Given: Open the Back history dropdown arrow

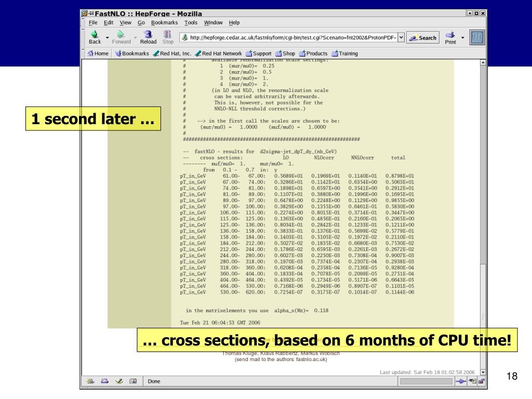Looking at the screenshot, I should pos(107,37).
